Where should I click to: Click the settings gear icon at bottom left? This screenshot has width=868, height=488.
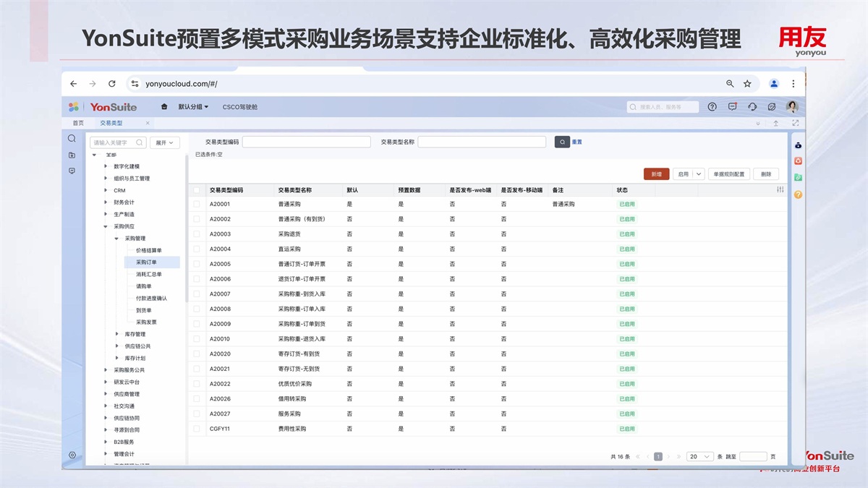[72, 455]
